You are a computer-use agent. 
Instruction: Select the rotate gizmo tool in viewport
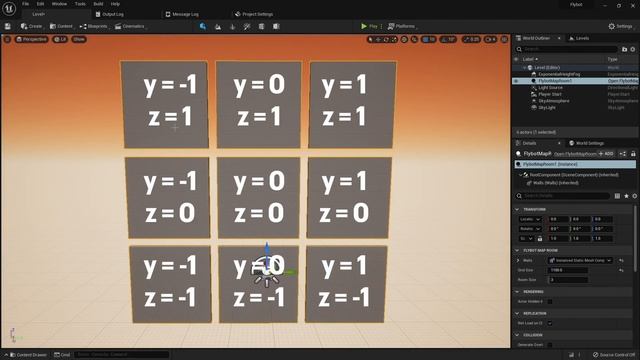coord(386,40)
